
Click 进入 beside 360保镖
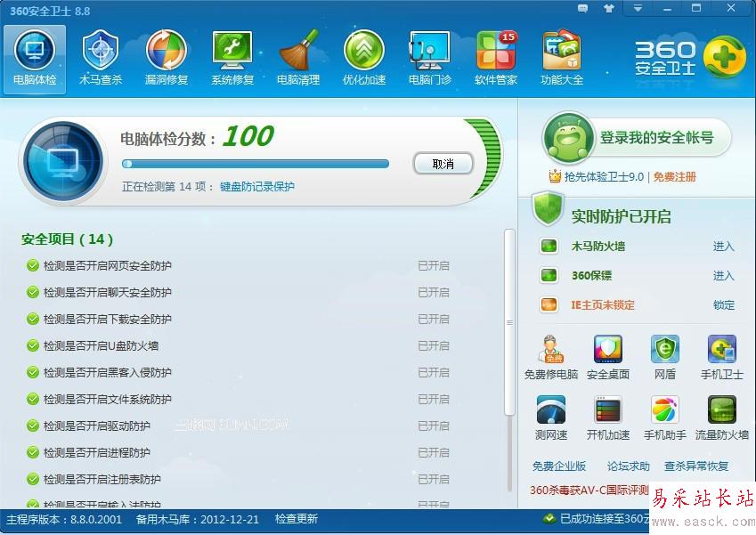tap(723, 276)
